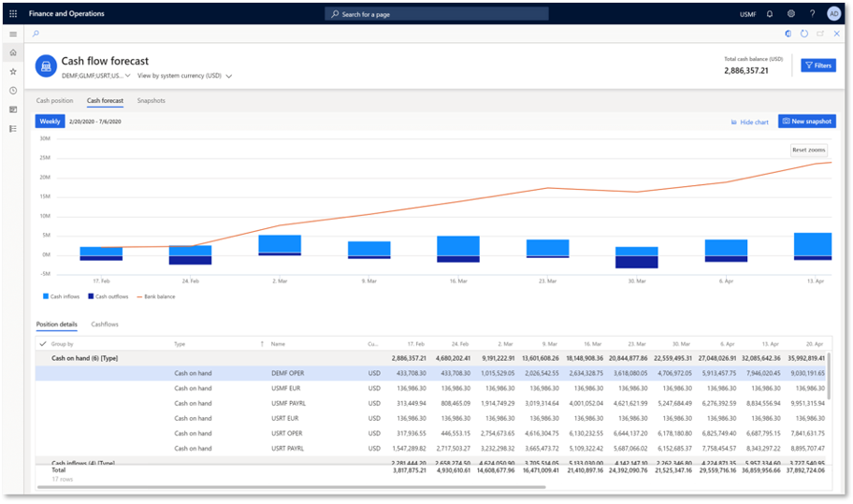The width and height of the screenshot is (853, 504).
Task: Select the USRT OPER row
Action: click(431, 433)
